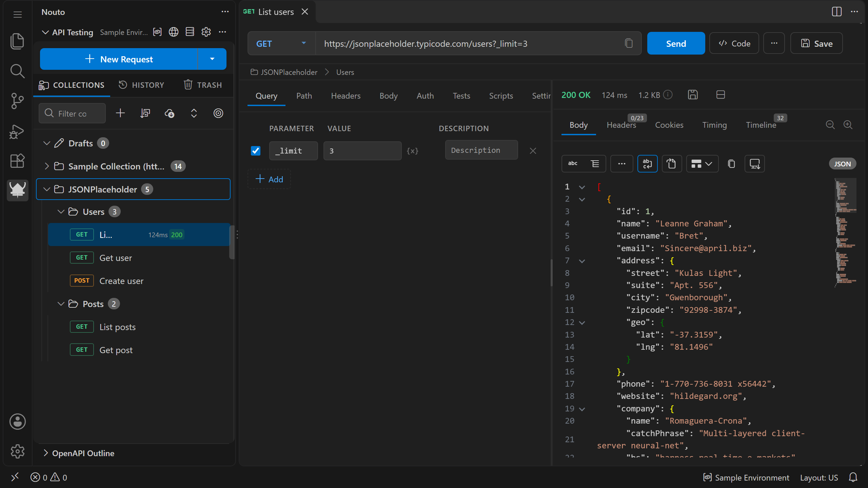Collapse the Drafts section
This screenshot has height=488, width=868.
pos(47,143)
